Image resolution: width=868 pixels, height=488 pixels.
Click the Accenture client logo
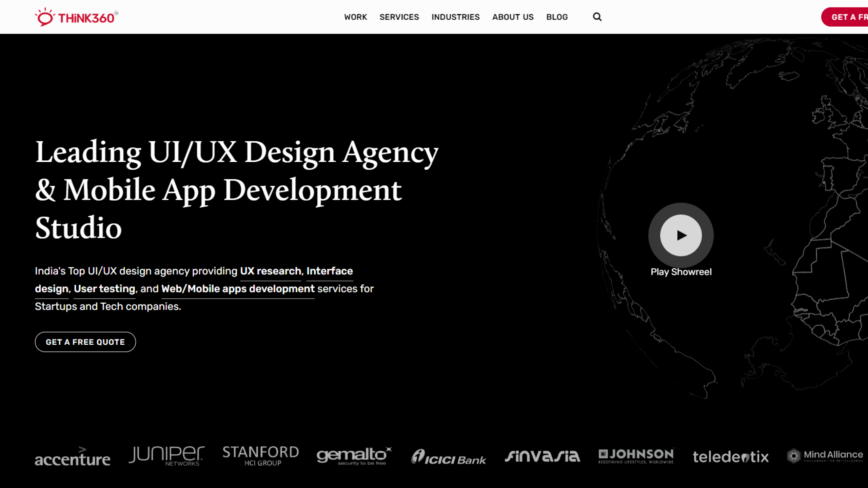point(72,456)
